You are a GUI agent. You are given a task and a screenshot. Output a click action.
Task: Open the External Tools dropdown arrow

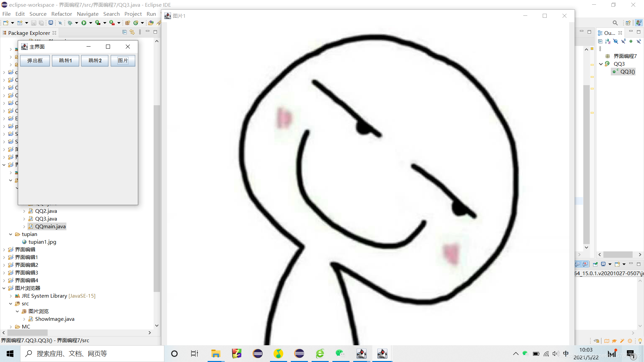(x=119, y=23)
